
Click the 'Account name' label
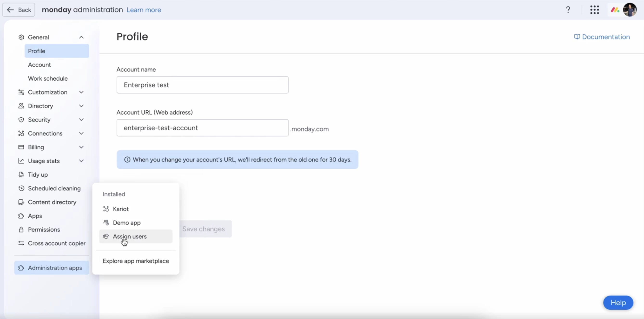coord(136,70)
